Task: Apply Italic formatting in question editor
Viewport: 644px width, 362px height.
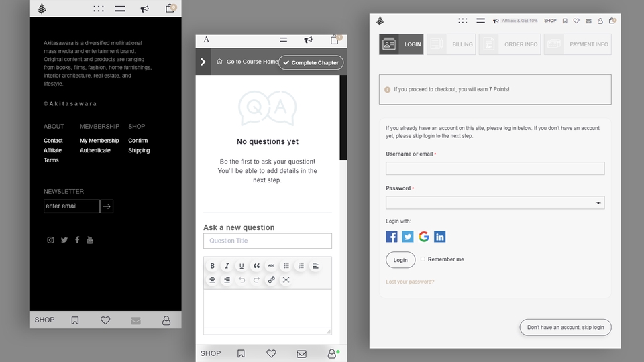Action: click(x=227, y=266)
